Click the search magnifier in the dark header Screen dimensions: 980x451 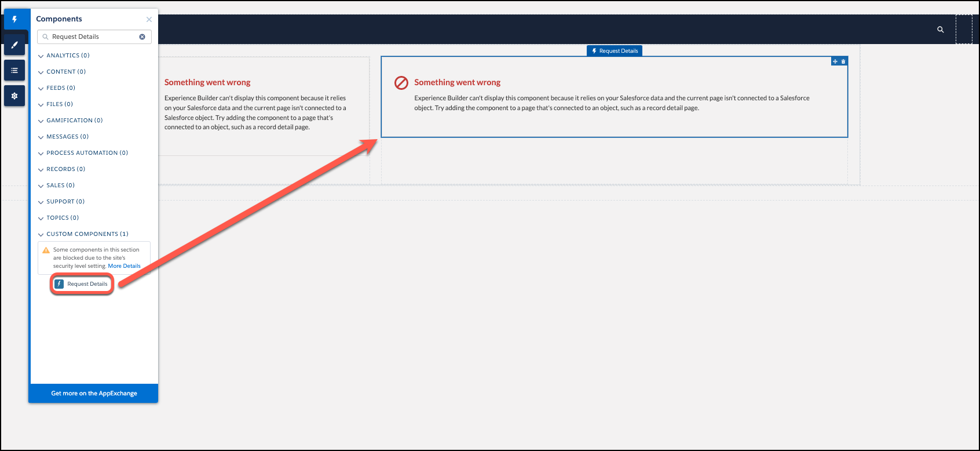point(941,30)
